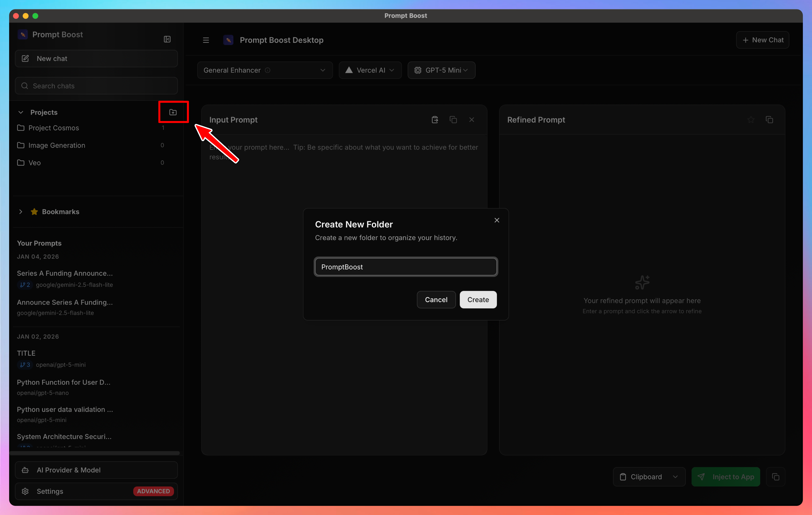Toggle the star favorite on Refined Prompt
Viewport: 812px width, 515px height.
point(751,119)
